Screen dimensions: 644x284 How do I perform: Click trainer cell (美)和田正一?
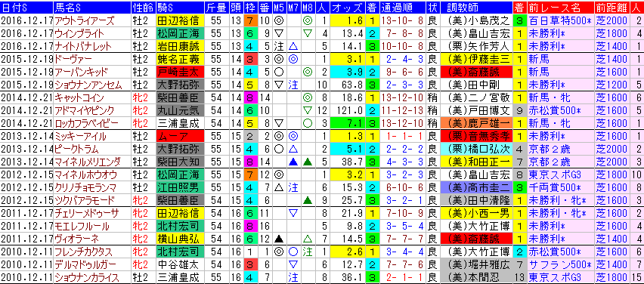click(477, 162)
